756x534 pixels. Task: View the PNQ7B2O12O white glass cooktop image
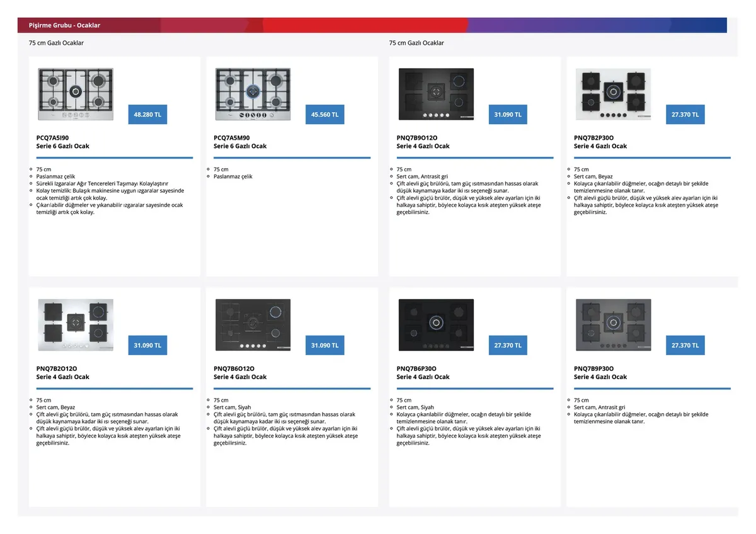(76, 325)
